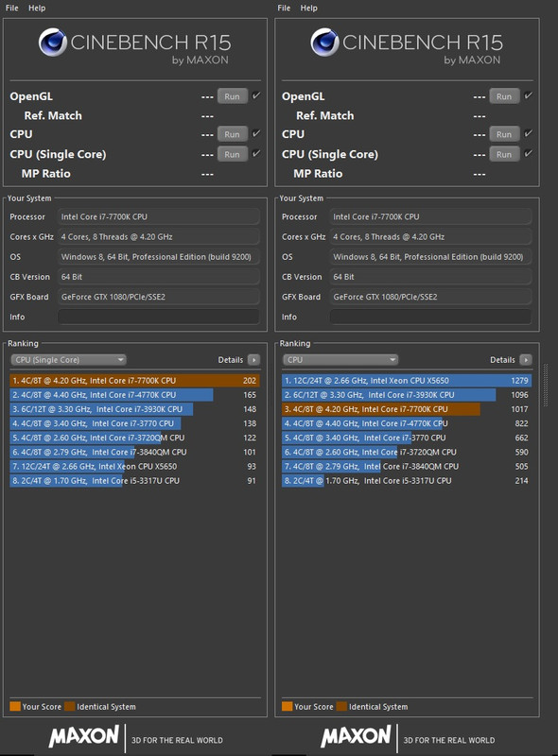
Task: Select i7-7700K row scoring 1017
Action: click(x=407, y=409)
